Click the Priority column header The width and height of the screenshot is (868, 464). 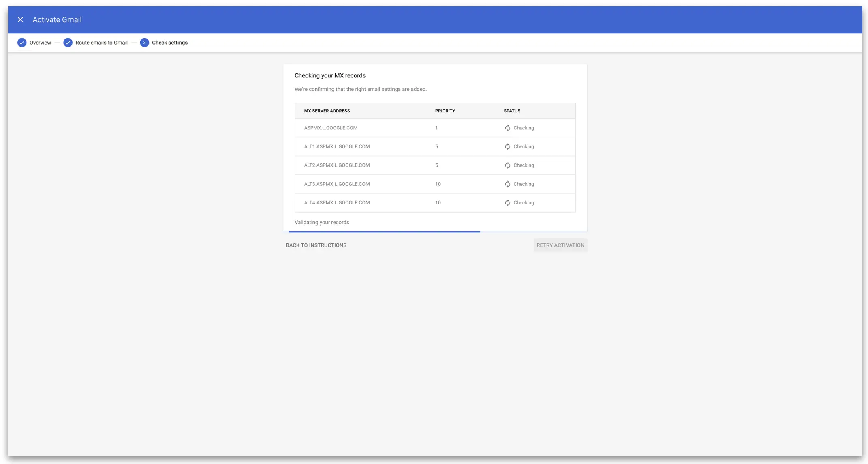pos(445,111)
